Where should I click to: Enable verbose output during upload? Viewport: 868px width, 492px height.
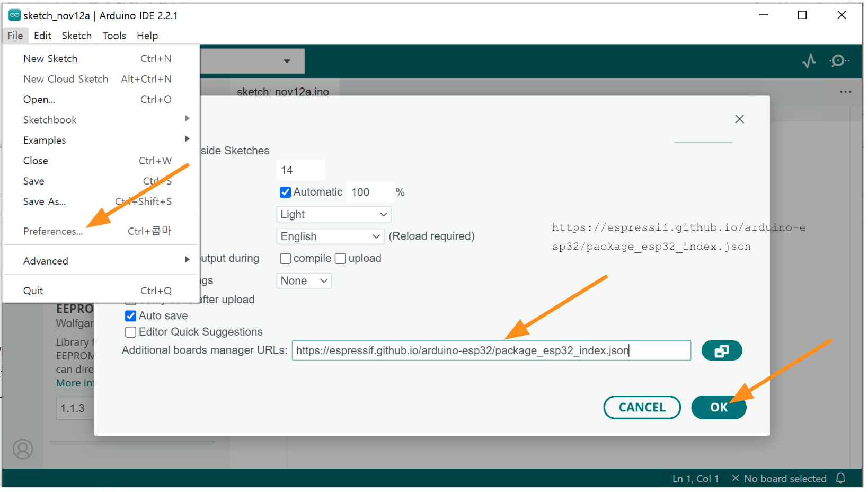(x=340, y=258)
